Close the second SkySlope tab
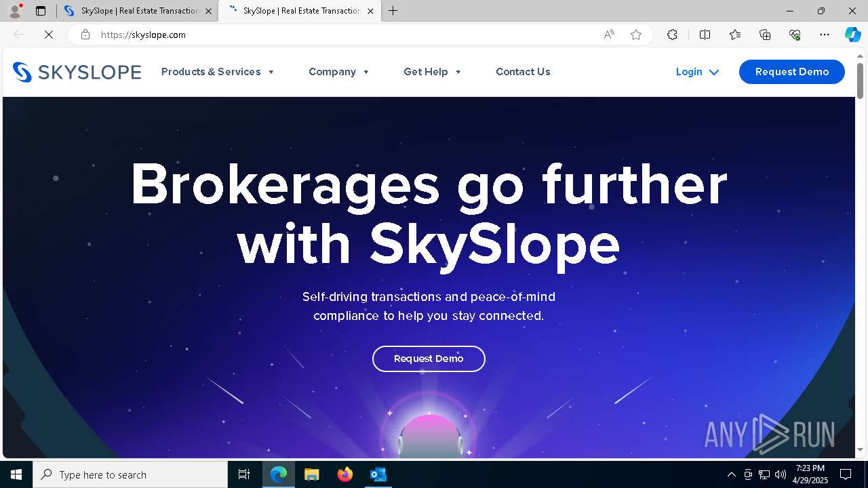The height and width of the screenshot is (488, 868). pos(370,11)
